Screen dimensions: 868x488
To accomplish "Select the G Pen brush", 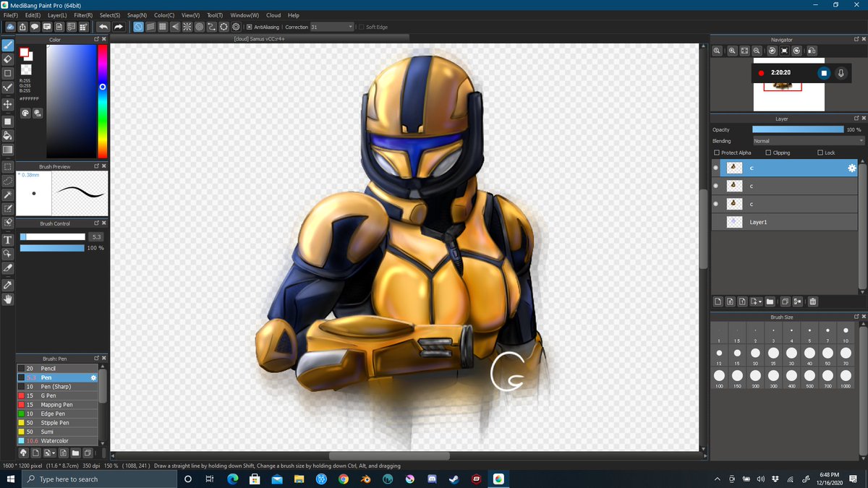I will pos(57,395).
